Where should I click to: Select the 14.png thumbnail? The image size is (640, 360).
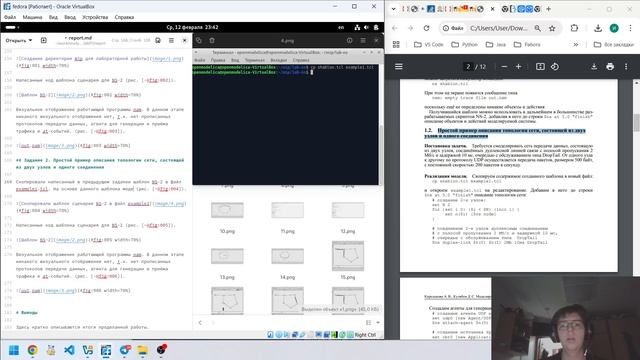288,256
